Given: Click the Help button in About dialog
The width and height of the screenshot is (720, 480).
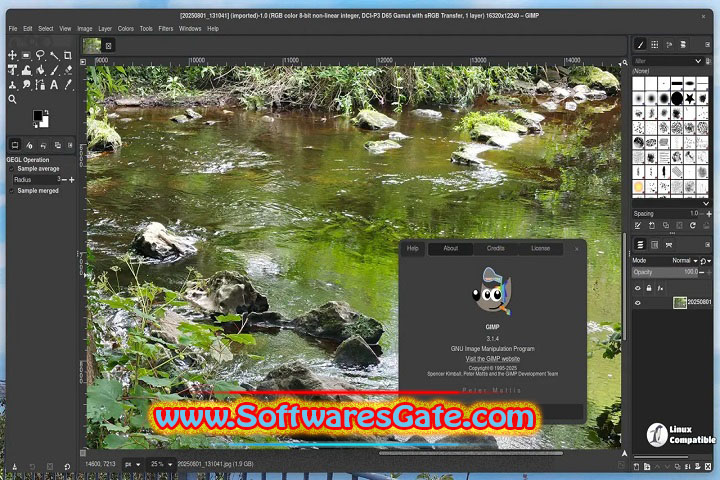Looking at the screenshot, I should [x=412, y=248].
